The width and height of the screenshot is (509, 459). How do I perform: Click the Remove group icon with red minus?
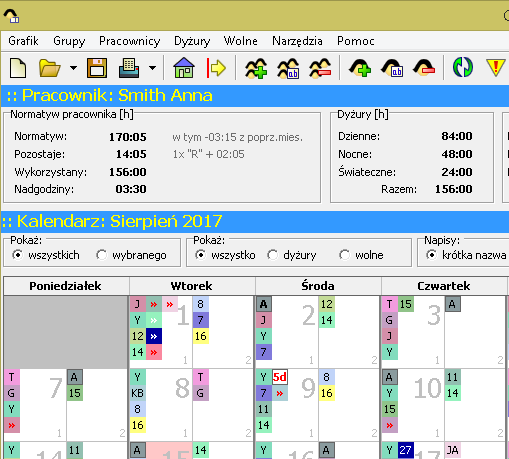(320, 68)
